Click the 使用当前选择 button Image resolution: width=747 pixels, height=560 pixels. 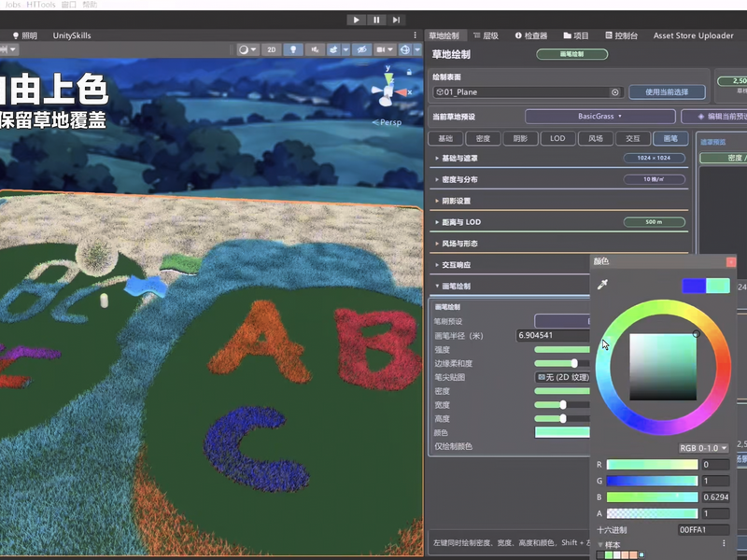(x=667, y=91)
